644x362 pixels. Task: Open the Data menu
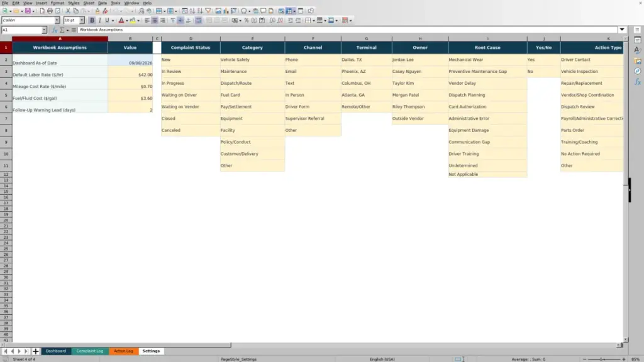(103, 3)
